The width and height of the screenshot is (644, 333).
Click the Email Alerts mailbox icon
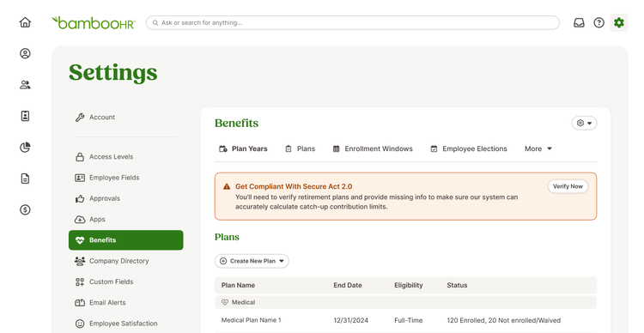pos(80,303)
